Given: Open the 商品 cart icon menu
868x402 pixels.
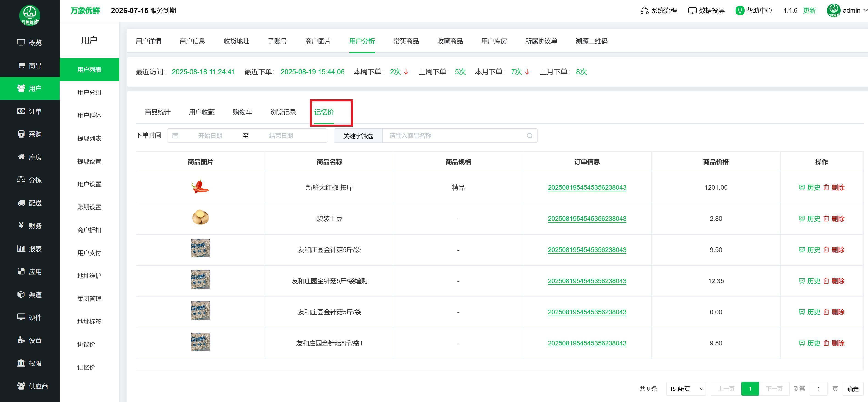Looking at the screenshot, I should 21,65.
